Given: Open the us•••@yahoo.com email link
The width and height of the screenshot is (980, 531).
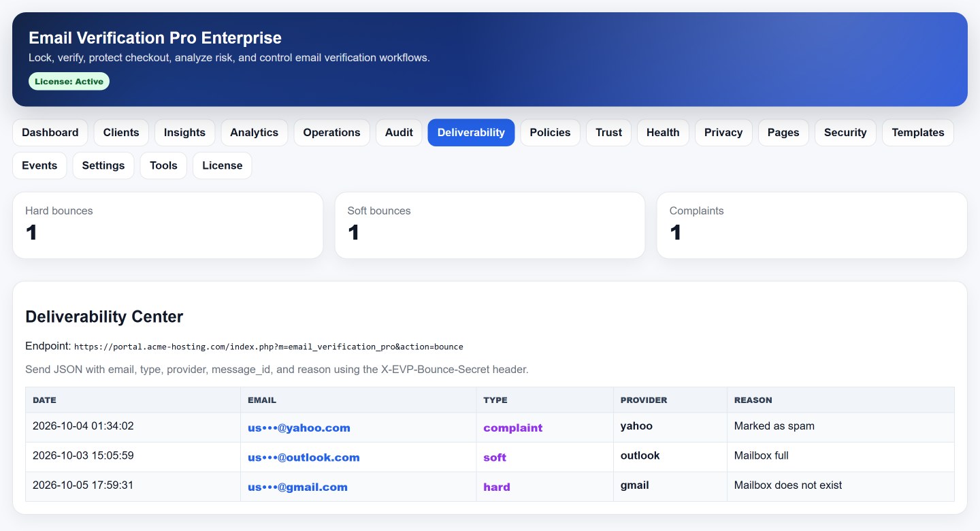Looking at the screenshot, I should coord(299,428).
